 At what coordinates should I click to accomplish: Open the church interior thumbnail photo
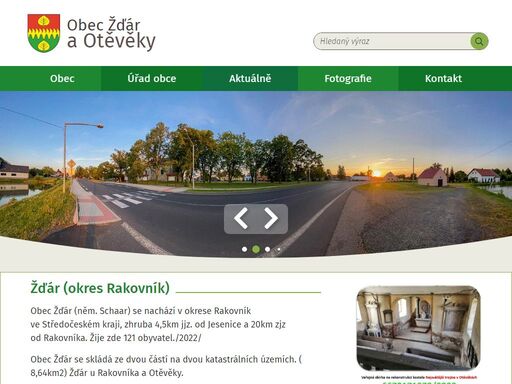(418, 328)
